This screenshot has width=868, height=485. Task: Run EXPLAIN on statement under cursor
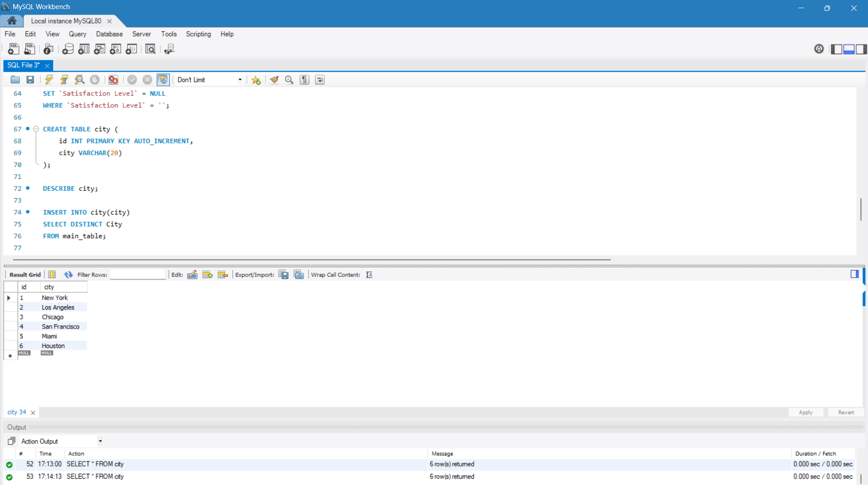tap(80, 80)
